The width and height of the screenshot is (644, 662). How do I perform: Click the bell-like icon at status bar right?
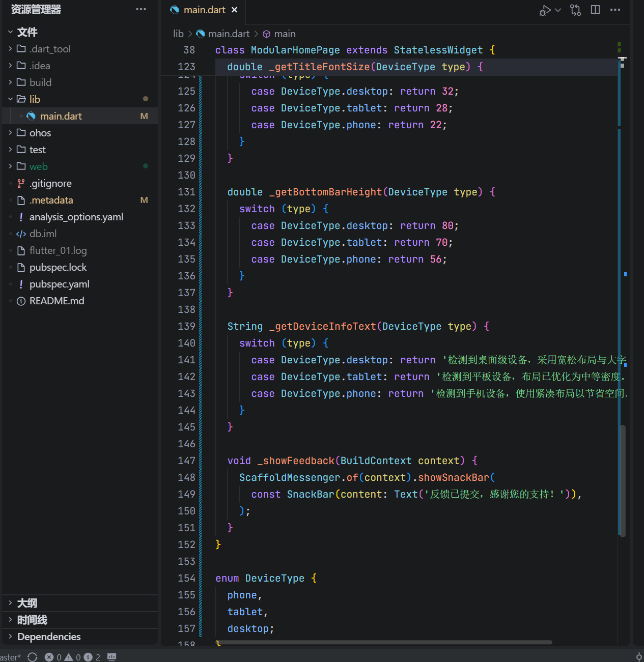pyautogui.click(x=639, y=657)
